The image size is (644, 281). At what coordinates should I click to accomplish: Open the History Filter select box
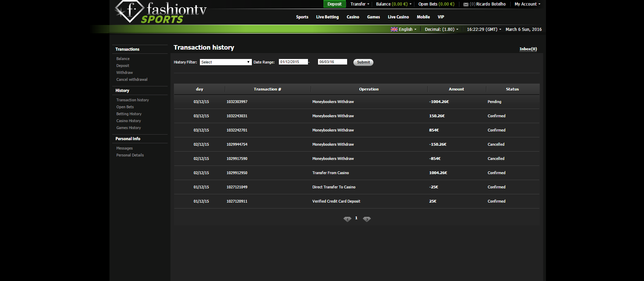click(226, 62)
